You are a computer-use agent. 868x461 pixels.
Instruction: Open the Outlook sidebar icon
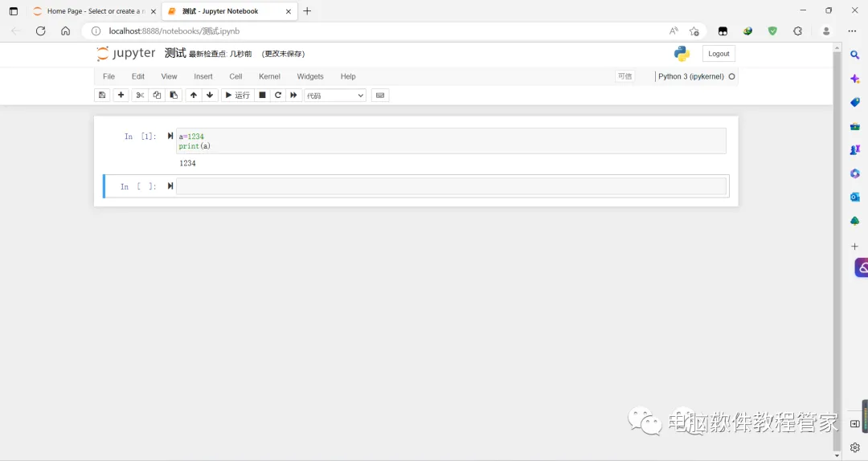854,197
